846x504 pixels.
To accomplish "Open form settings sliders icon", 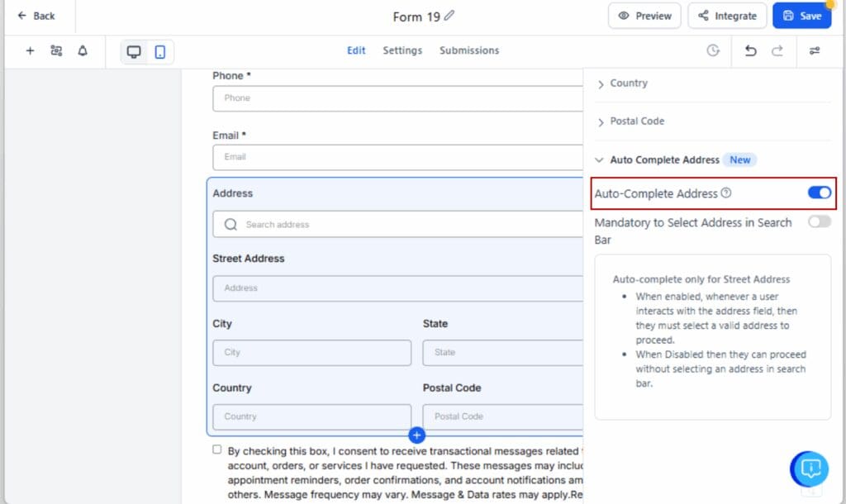I will point(815,50).
